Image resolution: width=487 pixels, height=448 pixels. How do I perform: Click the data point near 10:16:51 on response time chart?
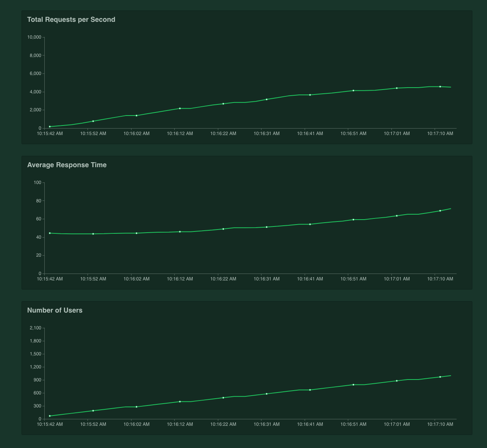point(354,220)
